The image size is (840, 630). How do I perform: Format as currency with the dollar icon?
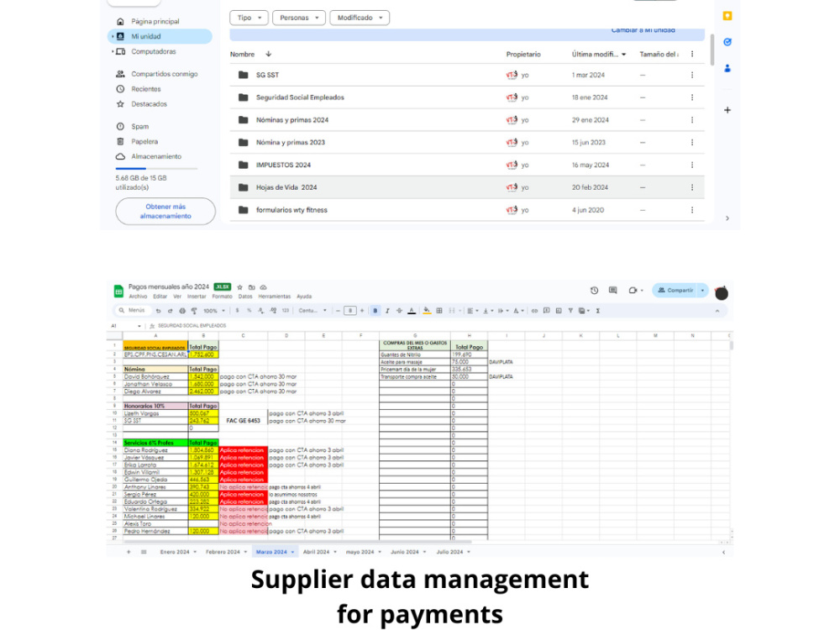tap(238, 311)
